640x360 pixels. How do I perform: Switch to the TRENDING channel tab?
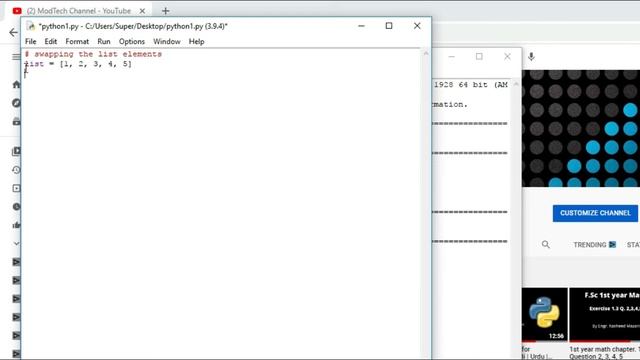[x=594, y=244]
